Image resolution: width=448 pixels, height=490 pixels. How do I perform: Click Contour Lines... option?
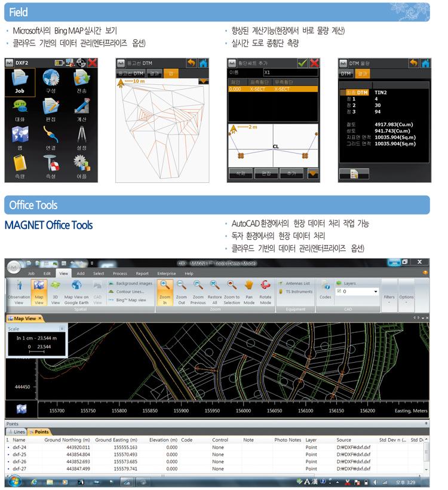coord(127,292)
